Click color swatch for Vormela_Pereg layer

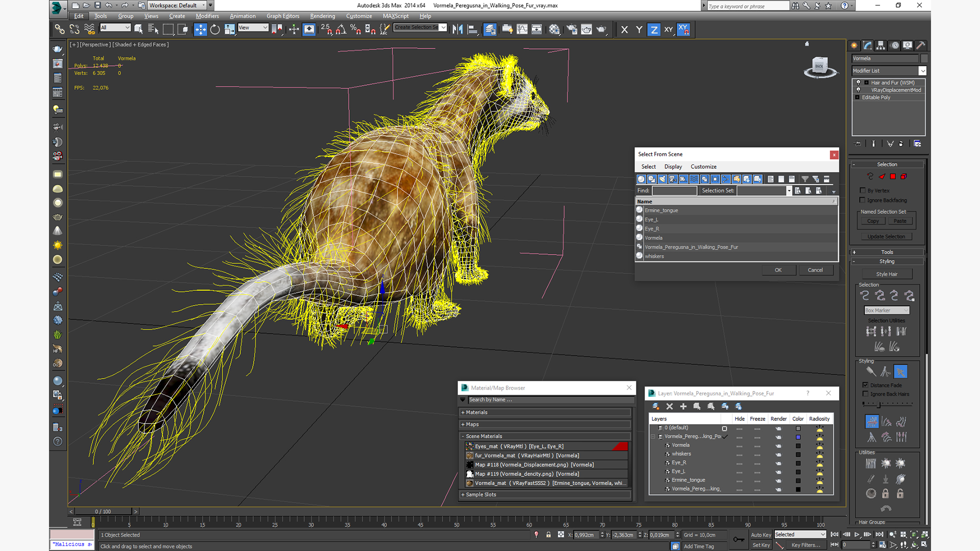click(x=798, y=437)
